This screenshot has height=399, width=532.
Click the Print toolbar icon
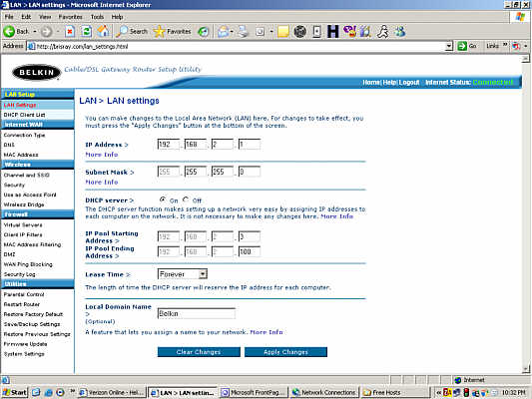(x=243, y=32)
